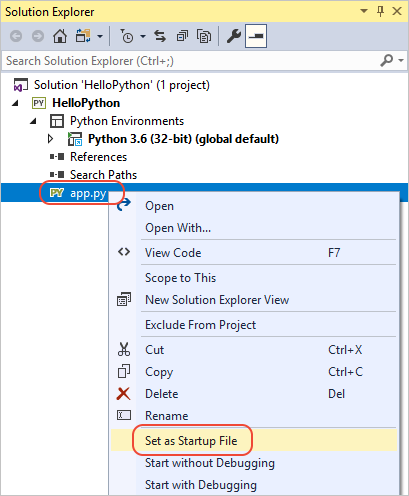Click the References node icon
The image size is (409, 496).
(x=57, y=157)
